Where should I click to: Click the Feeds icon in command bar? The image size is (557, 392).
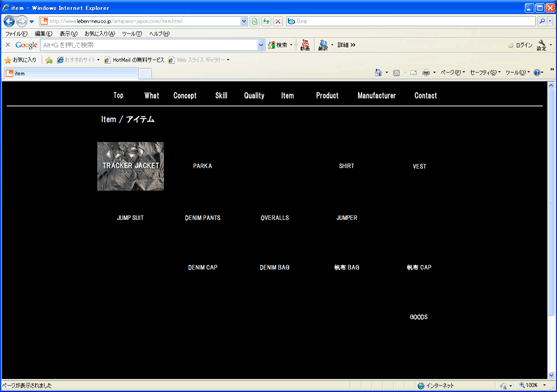(396, 73)
